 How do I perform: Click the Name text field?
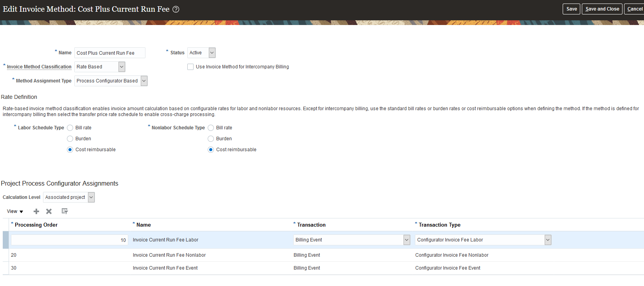tap(109, 53)
